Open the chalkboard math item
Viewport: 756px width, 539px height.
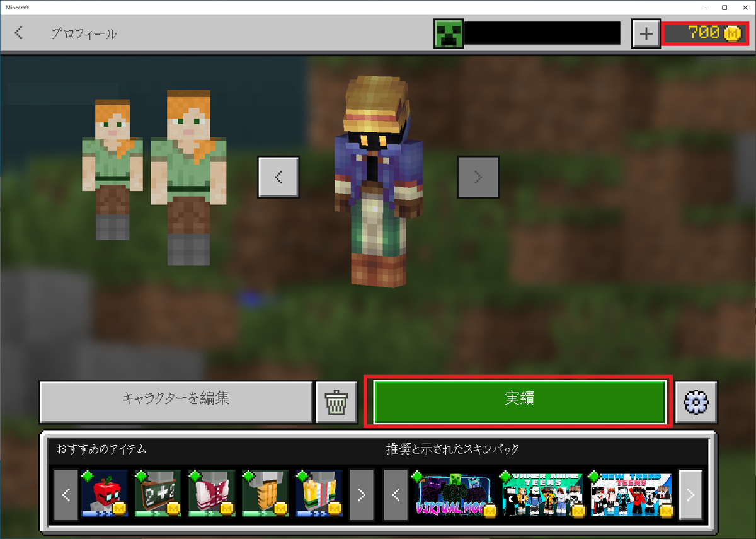tap(157, 494)
